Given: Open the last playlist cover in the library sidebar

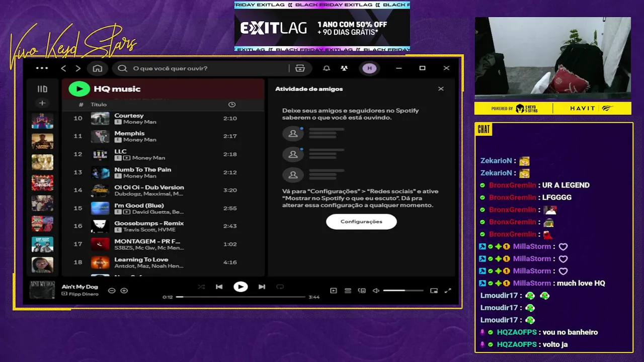Looking at the screenshot, I should pyautogui.click(x=42, y=265).
